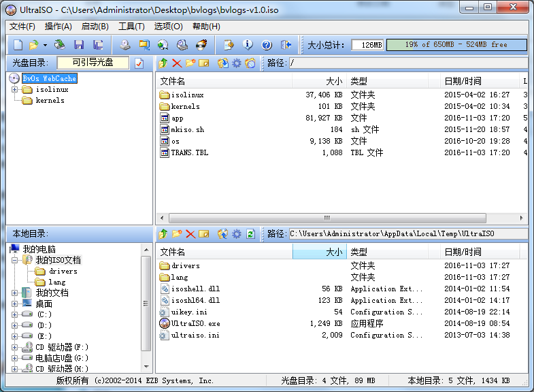Click the up-folder arrow in local pane
Image resolution: width=534 pixels, height=392 pixels.
click(163, 233)
